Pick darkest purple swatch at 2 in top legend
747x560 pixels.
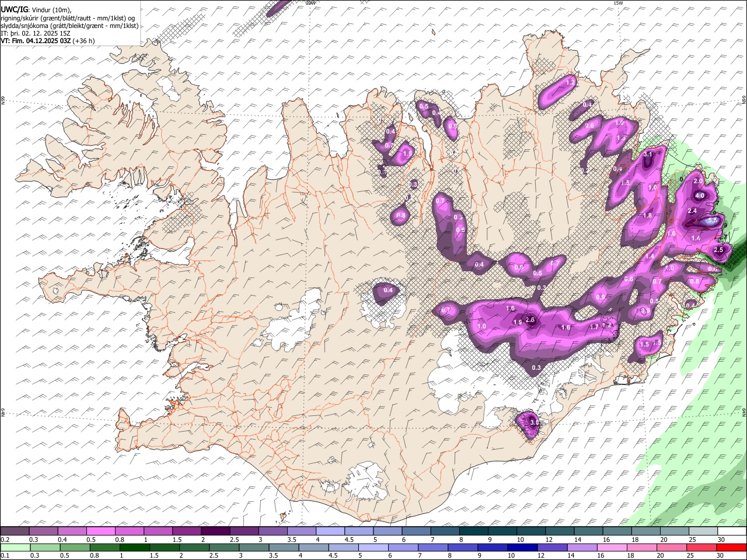215,531
